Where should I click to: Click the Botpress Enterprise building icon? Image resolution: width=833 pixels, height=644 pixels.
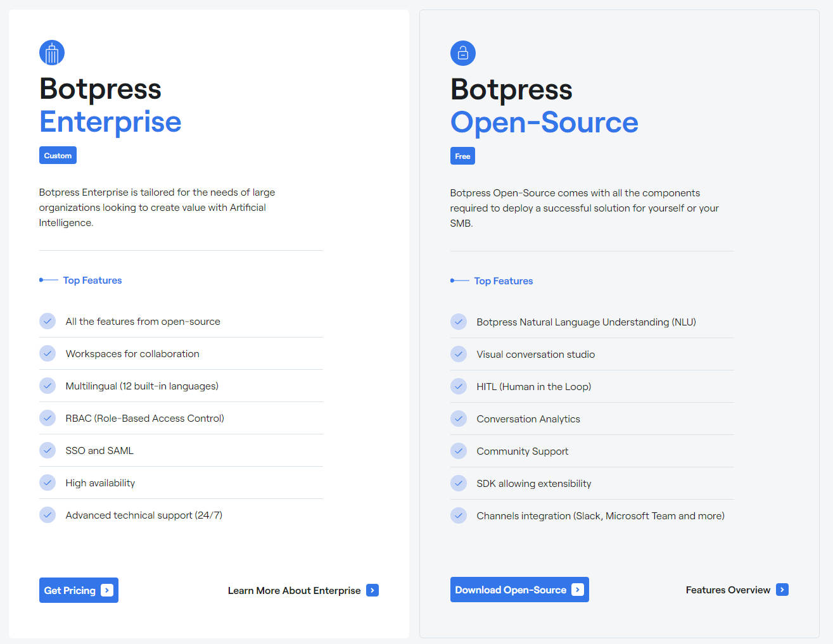coord(51,53)
